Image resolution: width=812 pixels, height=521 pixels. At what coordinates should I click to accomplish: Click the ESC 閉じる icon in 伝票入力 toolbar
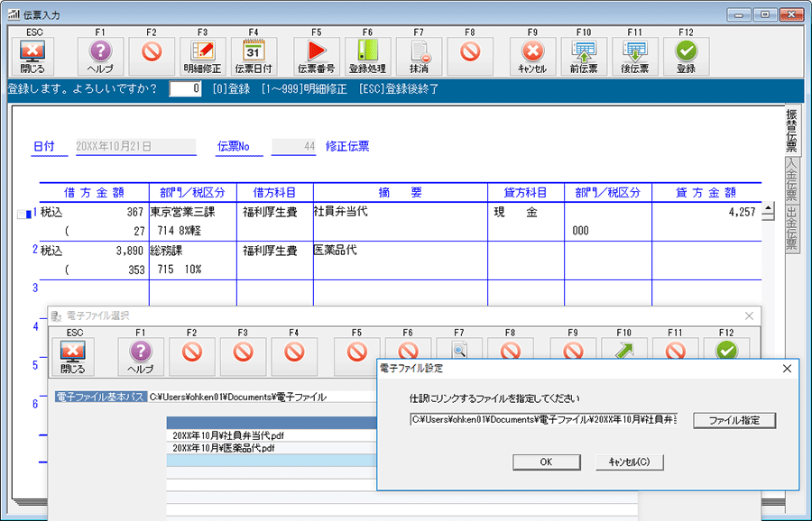point(32,57)
